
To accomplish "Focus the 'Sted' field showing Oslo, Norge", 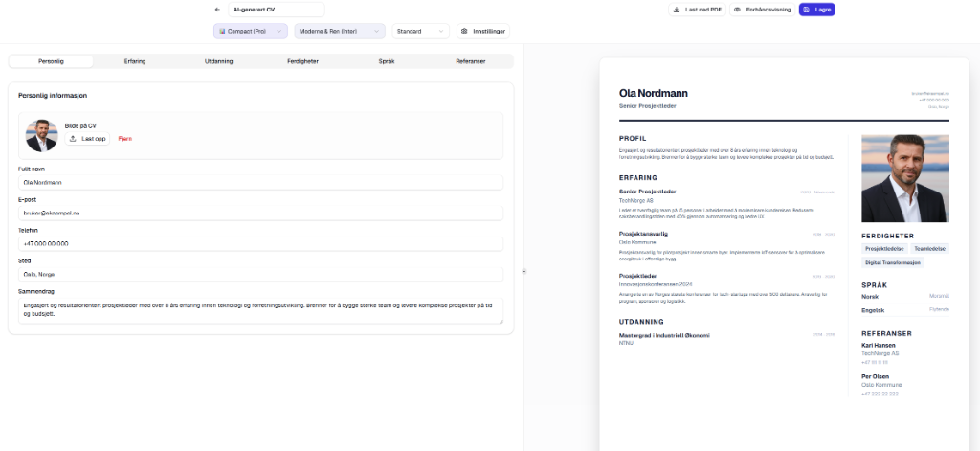I will click(x=260, y=275).
